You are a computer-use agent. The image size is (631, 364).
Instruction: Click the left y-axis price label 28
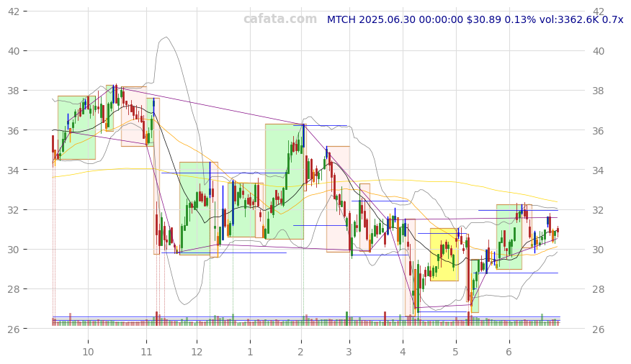pyautogui.click(x=14, y=289)
